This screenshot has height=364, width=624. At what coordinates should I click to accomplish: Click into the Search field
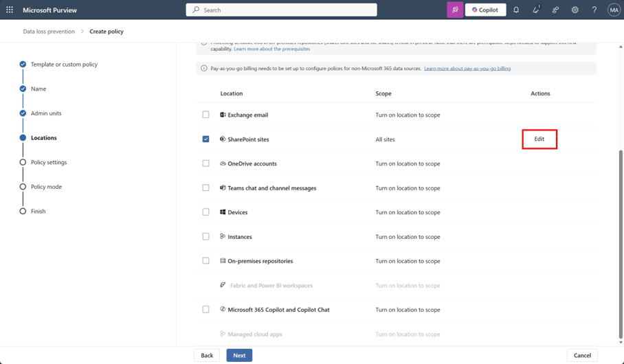[282, 10]
